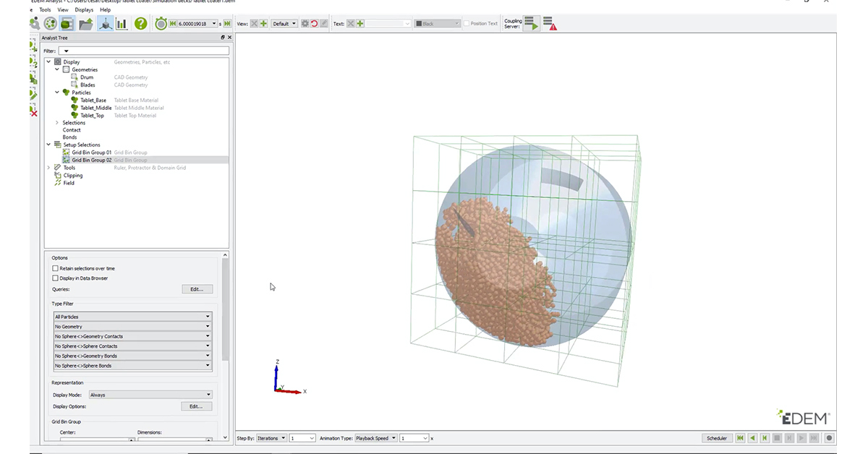Viewport: 868px width, 454px height.
Task: Click the Filter input field in Analyst Tree
Action: tap(143, 51)
